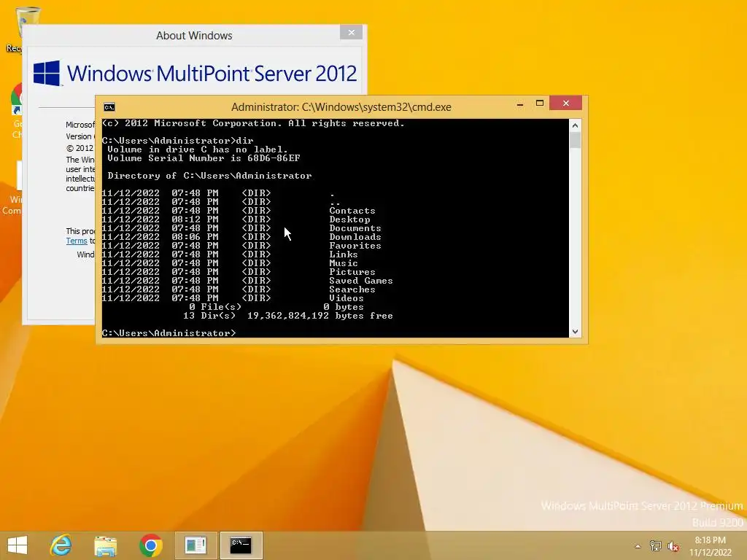Open the network tray icon
Image resolution: width=747 pixels, height=560 pixels.
656,546
